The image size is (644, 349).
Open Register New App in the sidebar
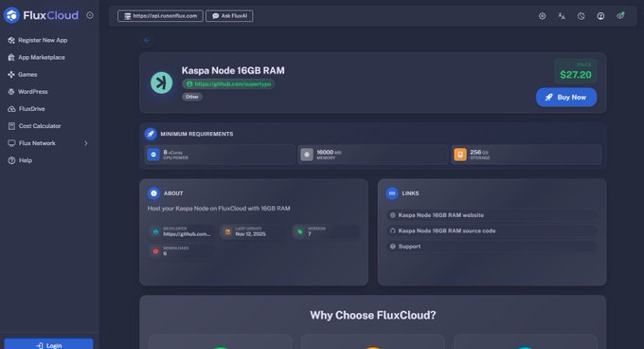tap(43, 40)
